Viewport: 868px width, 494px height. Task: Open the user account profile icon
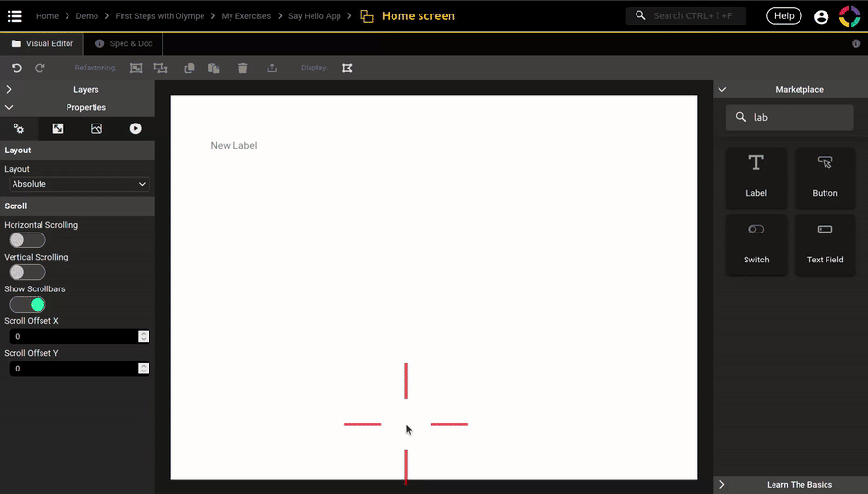pos(821,16)
